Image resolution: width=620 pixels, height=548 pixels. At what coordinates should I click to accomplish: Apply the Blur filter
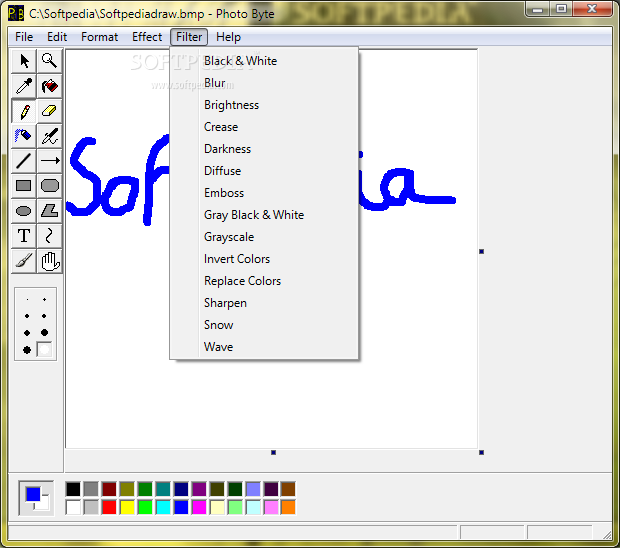(x=264, y=83)
